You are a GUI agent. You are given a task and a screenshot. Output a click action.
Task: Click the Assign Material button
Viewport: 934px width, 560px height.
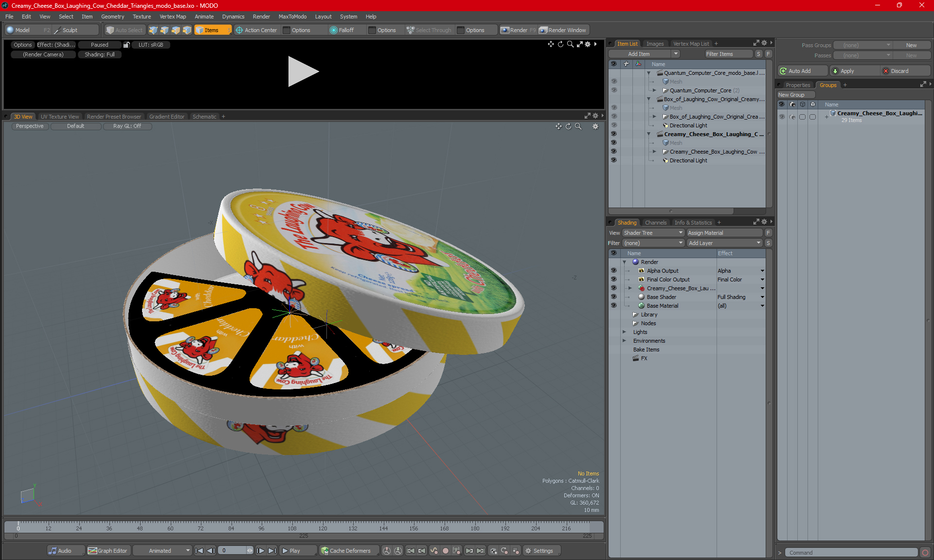725,233
